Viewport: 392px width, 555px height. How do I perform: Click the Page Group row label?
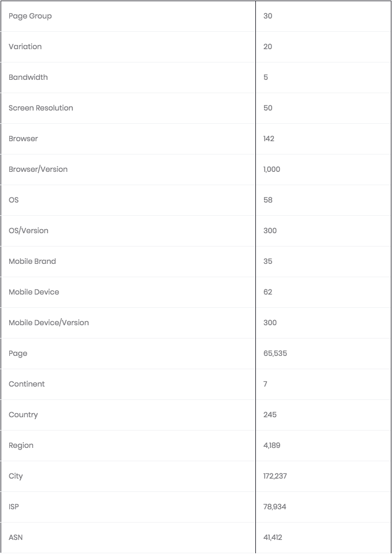click(x=30, y=16)
